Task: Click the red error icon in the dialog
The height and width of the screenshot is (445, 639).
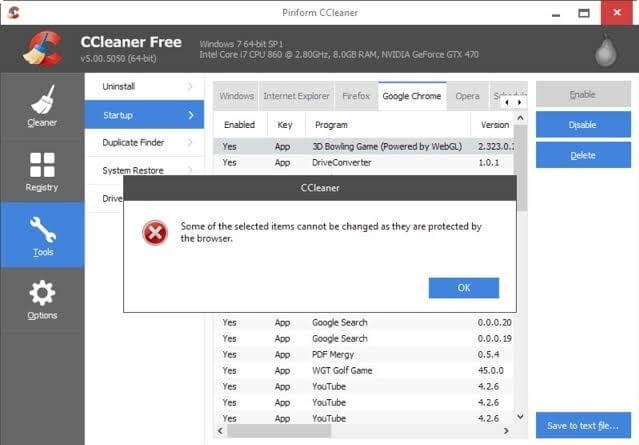Action: pos(155,233)
